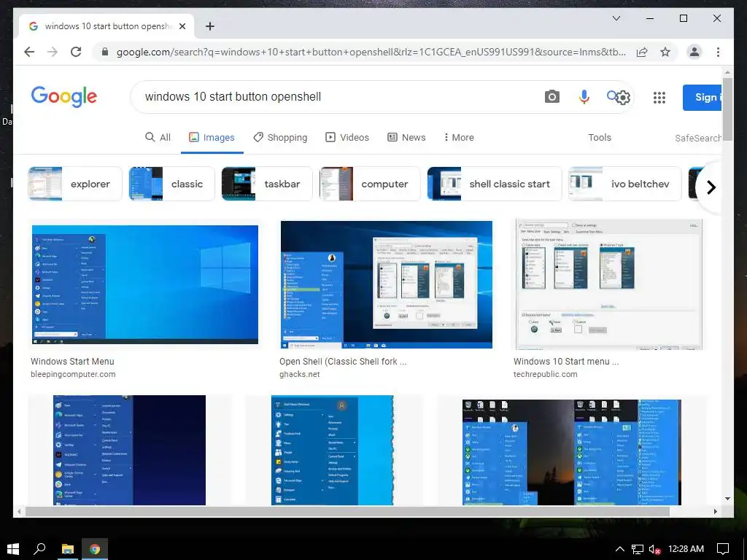Click the techrepublic.com source text
The width and height of the screenshot is (747, 560).
(545, 374)
